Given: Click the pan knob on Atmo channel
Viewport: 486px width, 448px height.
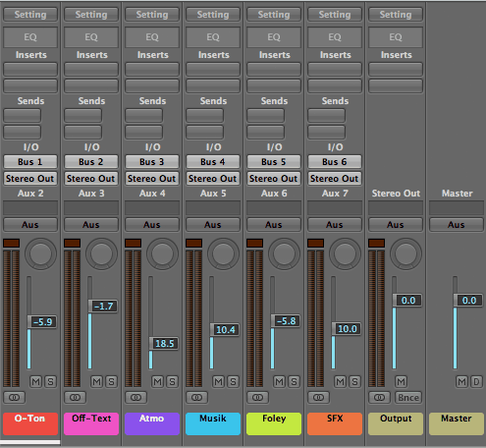Looking at the screenshot, I should (x=162, y=253).
